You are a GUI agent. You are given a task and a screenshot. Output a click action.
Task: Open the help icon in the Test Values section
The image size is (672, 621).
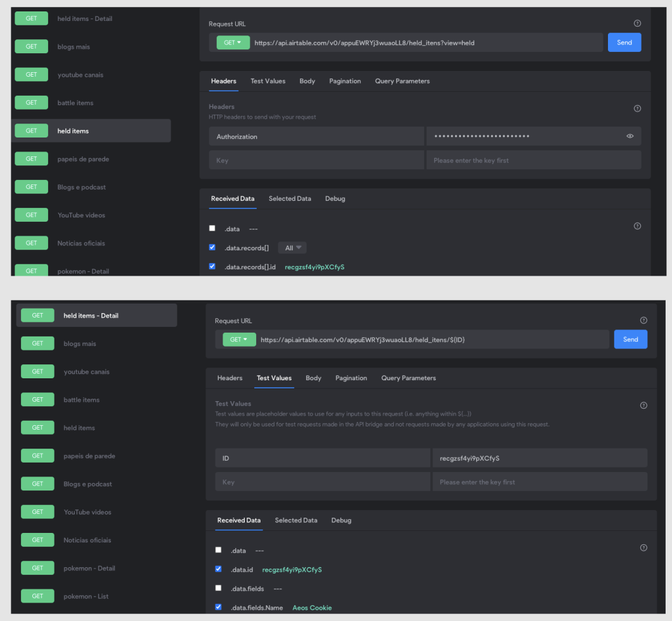click(643, 406)
